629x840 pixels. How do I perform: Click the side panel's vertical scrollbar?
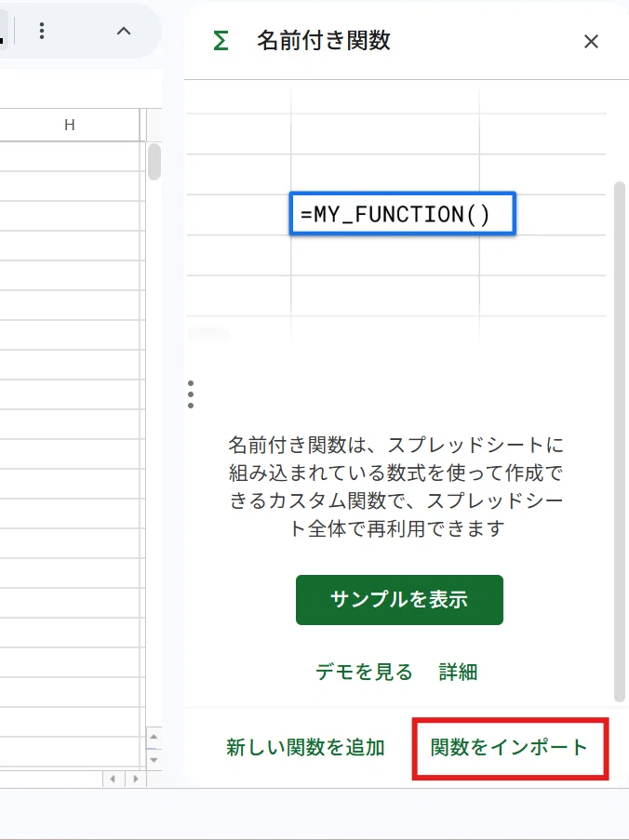pyautogui.click(x=620, y=442)
